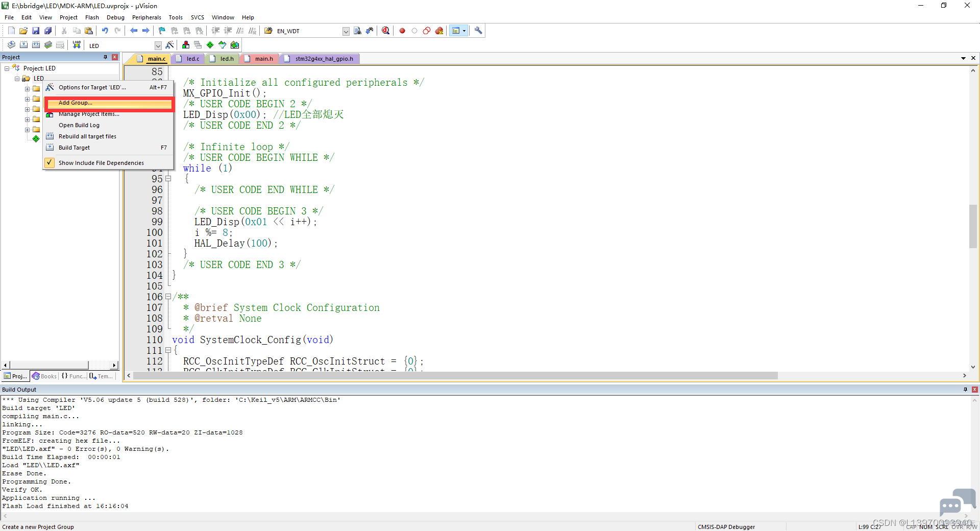Switch to the Templates panel tab
The width and height of the screenshot is (980, 531).
[x=101, y=376]
